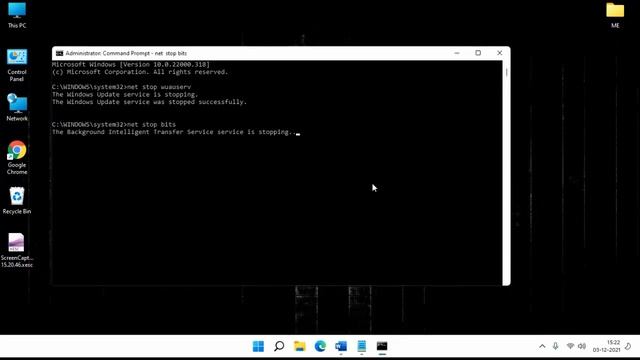Show hidden icons in the system tray
Viewport: 640px width, 360px height.
[x=542, y=346]
